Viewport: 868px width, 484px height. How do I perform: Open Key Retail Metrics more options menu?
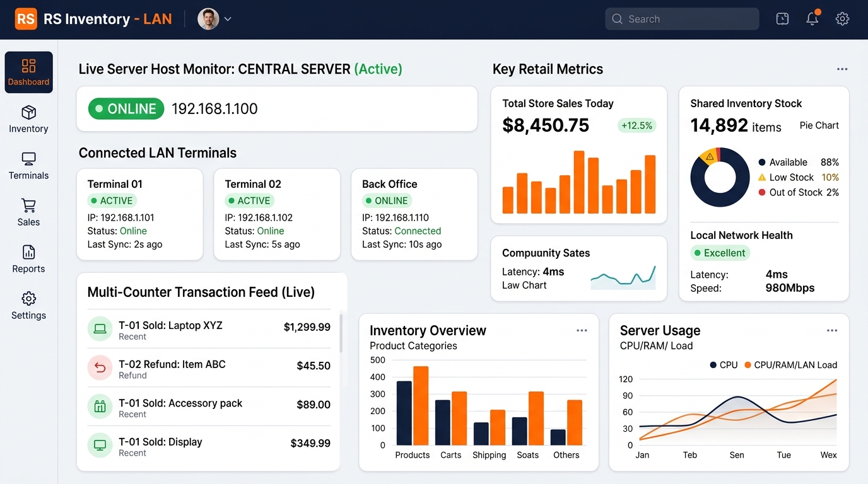tap(842, 69)
